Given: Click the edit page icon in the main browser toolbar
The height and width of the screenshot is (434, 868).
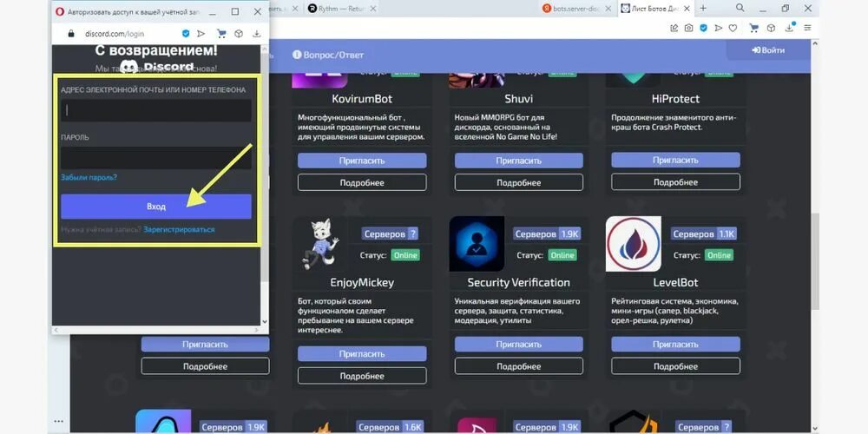Looking at the screenshot, I should point(674,28).
